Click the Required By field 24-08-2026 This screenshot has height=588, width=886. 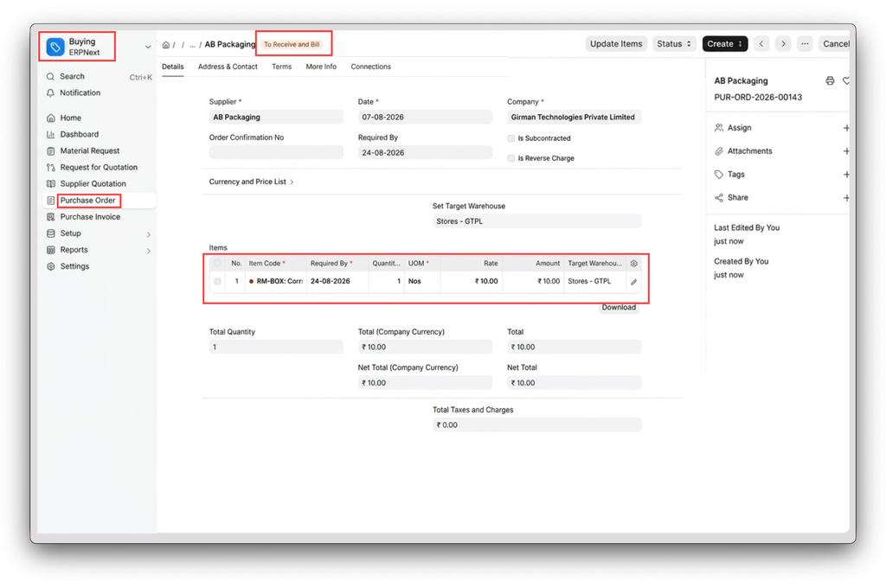[425, 152]
